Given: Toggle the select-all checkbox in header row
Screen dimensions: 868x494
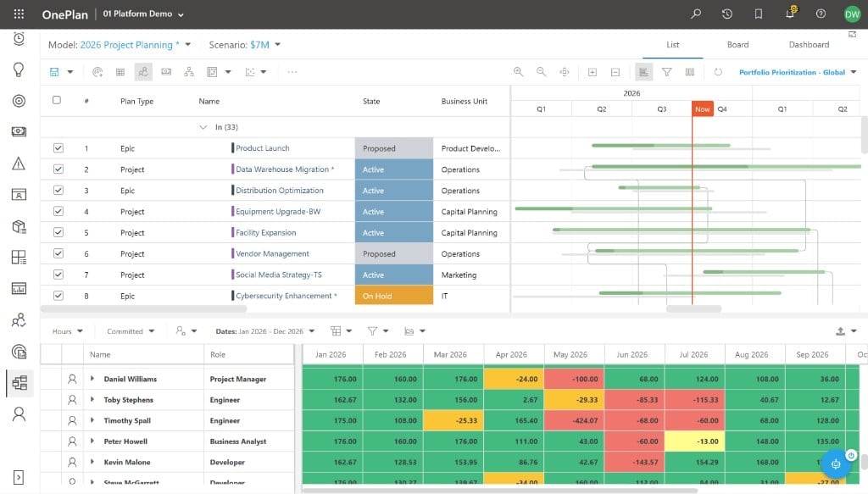Looking at the screenshot, I should pyautogui.click(x=57, y=100).
